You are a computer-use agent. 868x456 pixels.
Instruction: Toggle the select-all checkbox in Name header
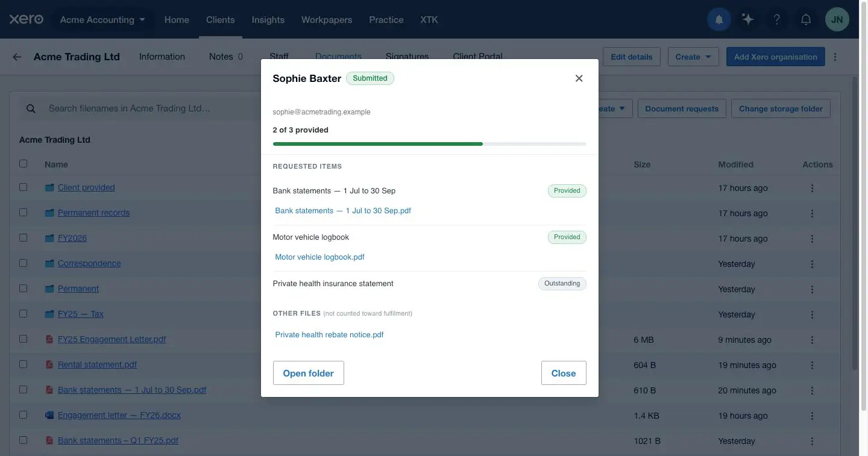click(x=23, y=163)
